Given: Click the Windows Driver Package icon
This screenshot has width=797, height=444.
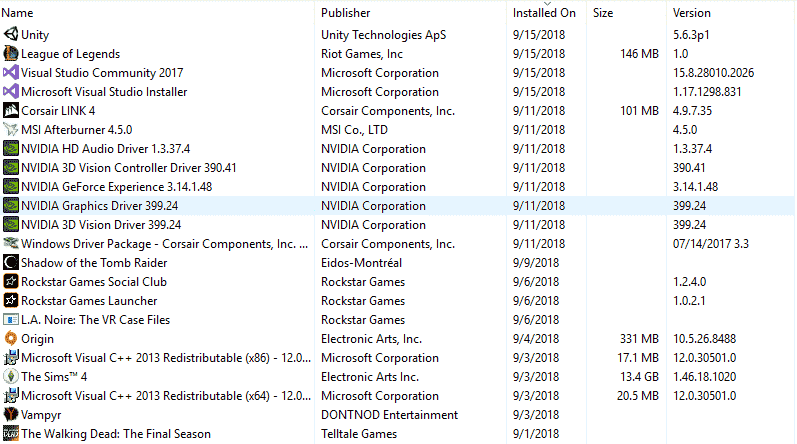Looking at the screenshot, I should pos(11,243).
